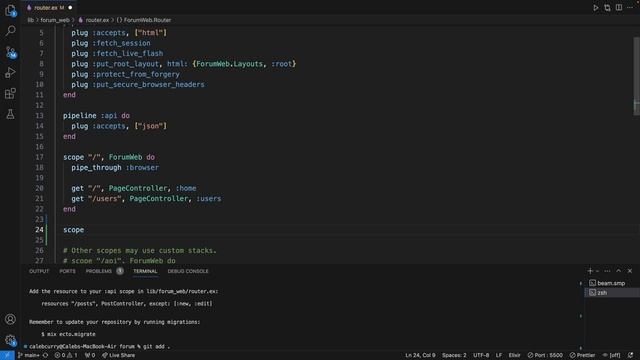Open the Run and Debug view
640x360 pixels.
pos(10,73)
